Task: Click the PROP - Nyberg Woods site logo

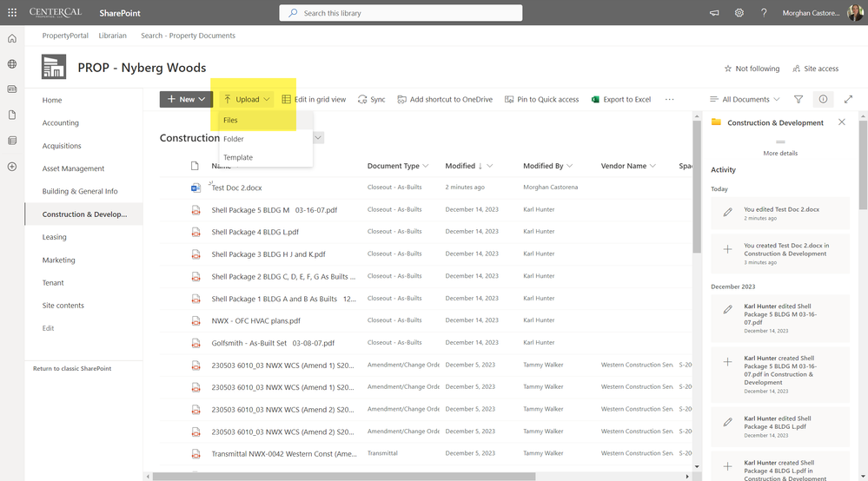Action: pos(54,67)
